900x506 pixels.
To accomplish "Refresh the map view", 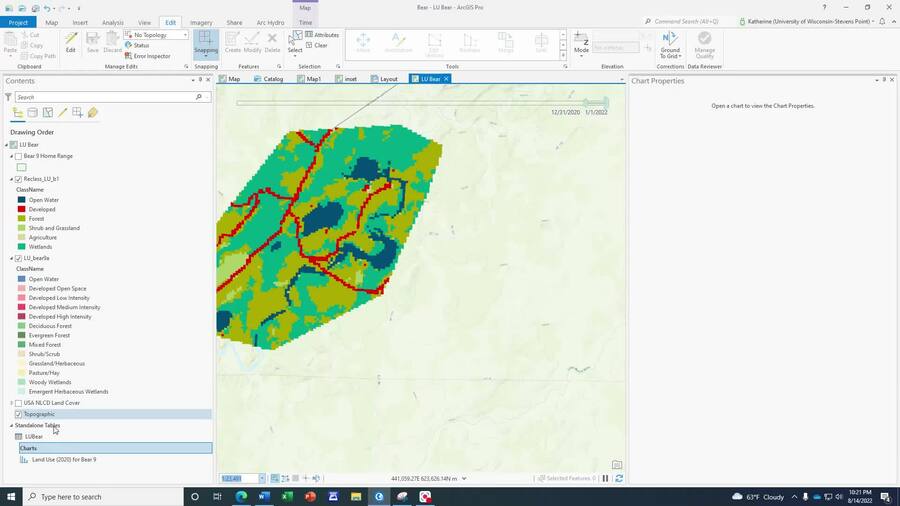I will (619, 478).
